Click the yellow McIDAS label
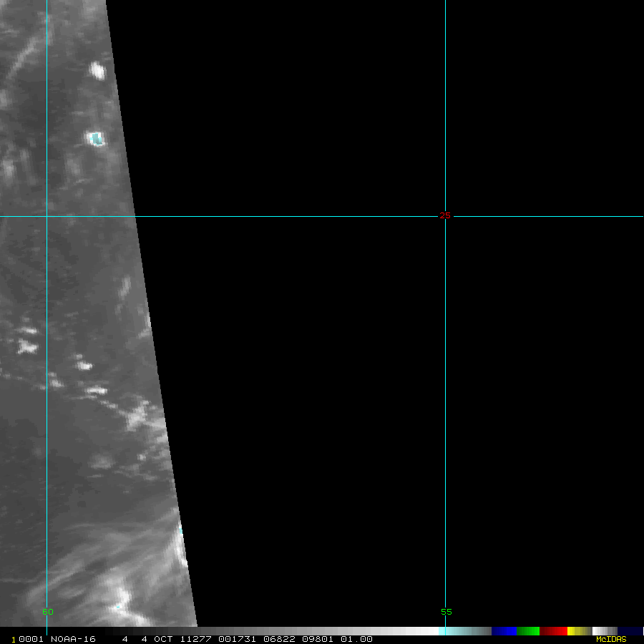Image resolution: width=644 pixels, height=644 pixels. [x=610, y=639]
